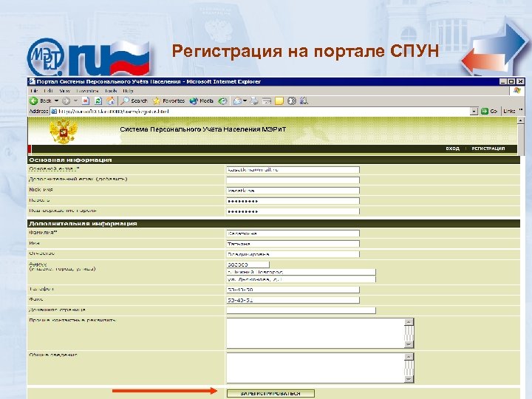Click the last toolbar icon after the gray circle
The width and height of the screenshot is (532, 399).
pos(304,100)
